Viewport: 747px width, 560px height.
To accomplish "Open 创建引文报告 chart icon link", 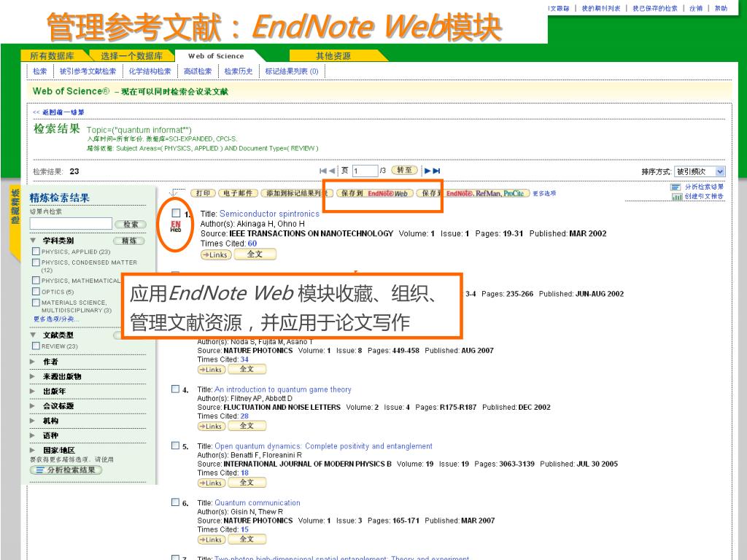I will [697, 196].
